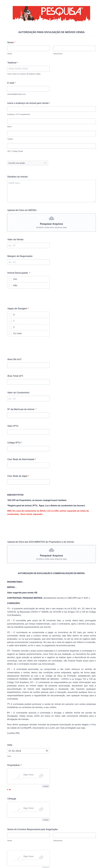Click the Telefone input field
Screen dimensions: 103x868
coord(28,68)
